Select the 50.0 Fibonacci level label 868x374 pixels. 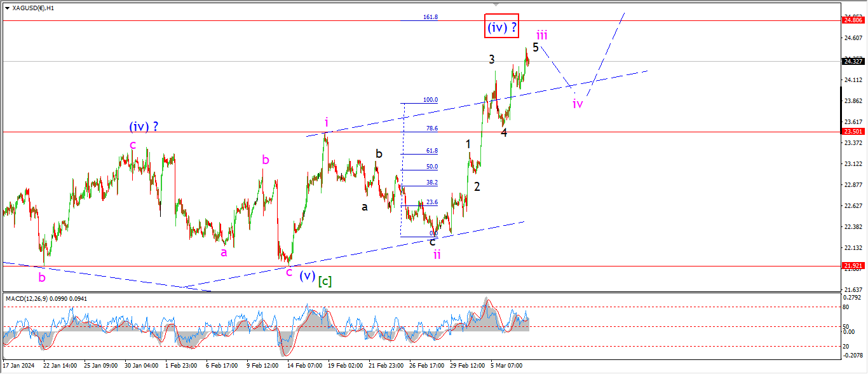click(x=431, y=167)
